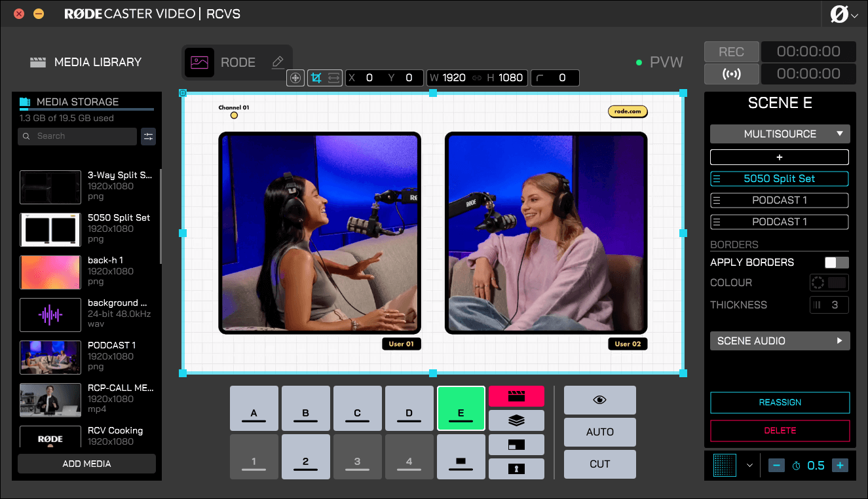Select Scene D
Image resolution: width=868 pixels, height=499 pixels.
pyautogui.click(x=409, y=408)
